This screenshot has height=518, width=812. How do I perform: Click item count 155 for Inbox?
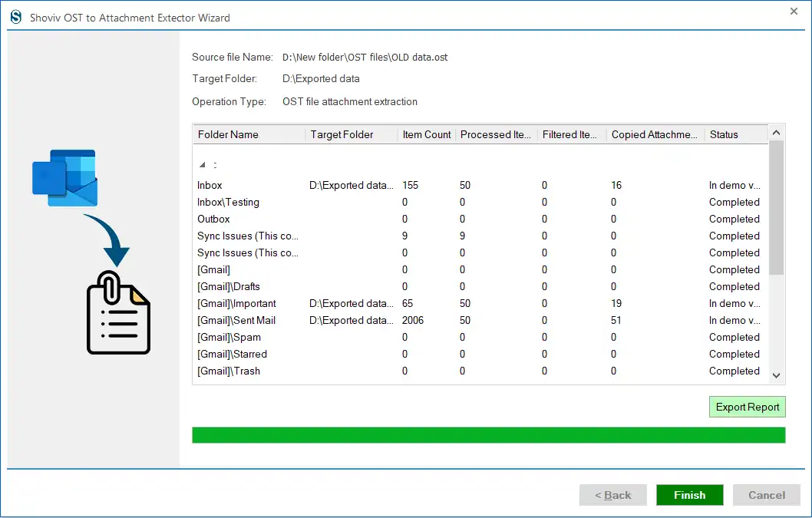pos(410,185)
